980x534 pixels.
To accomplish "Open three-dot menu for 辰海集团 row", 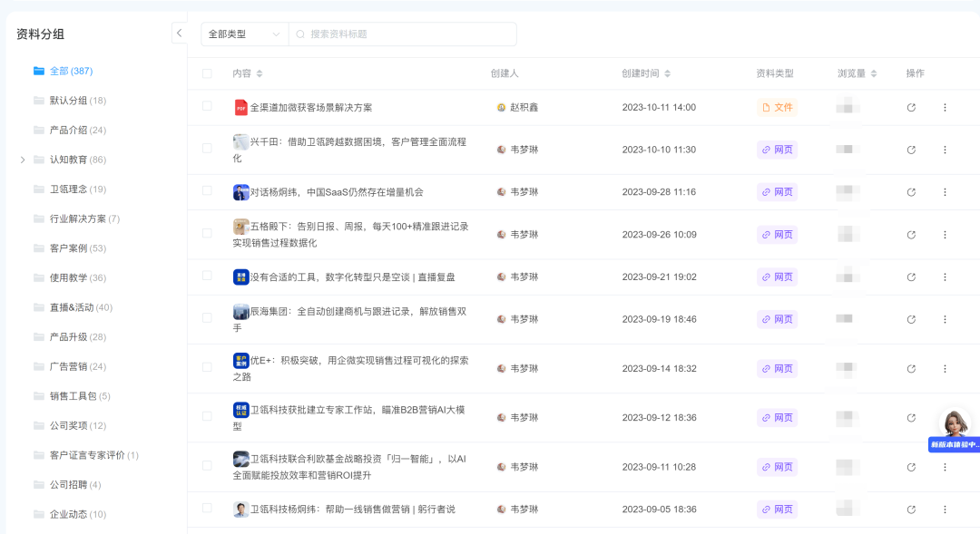I will tap(945, 319).
